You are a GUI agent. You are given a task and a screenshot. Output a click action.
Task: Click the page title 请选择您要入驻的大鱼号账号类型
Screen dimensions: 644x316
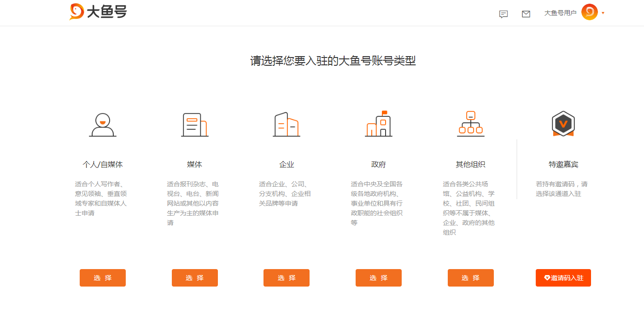333,61
